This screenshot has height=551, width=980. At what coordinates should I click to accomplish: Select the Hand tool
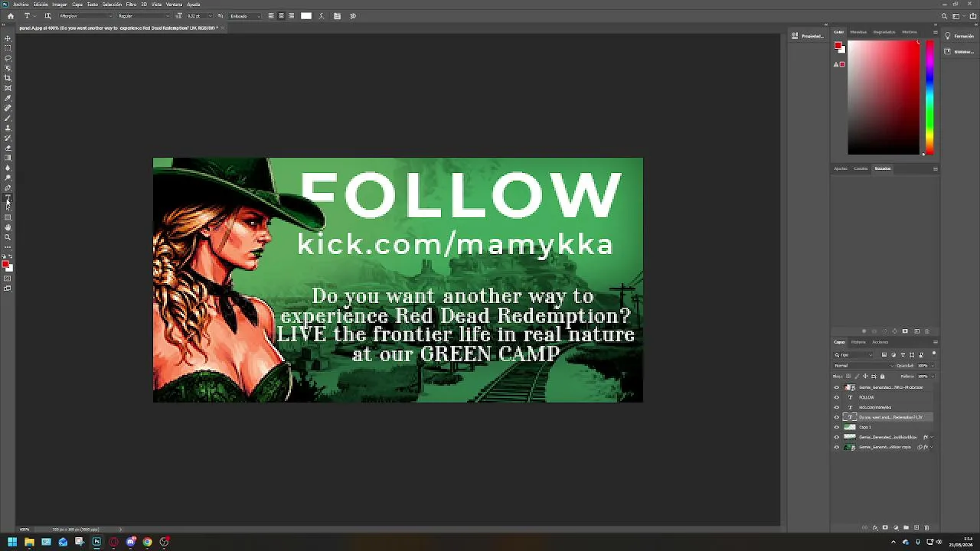coord(8,227)
